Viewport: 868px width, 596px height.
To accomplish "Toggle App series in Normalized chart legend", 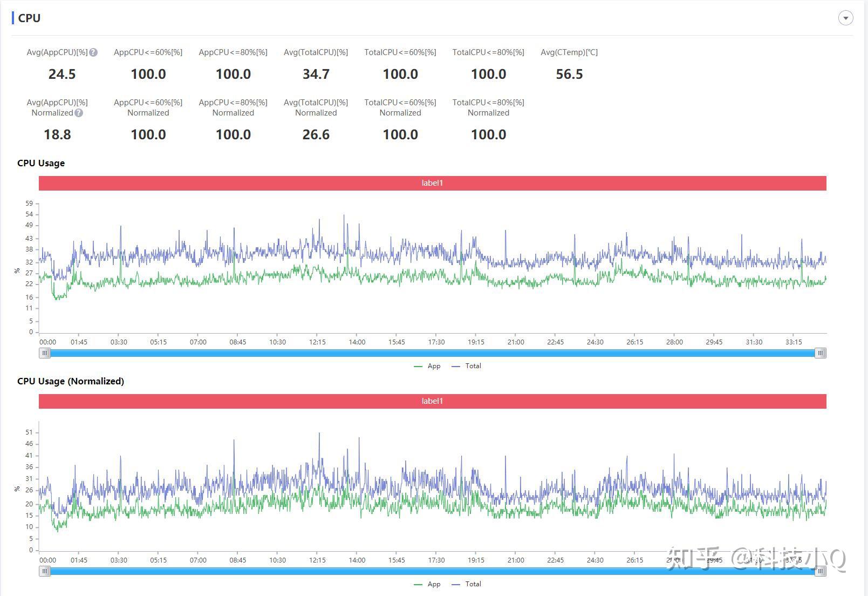I will coord(427,584).
